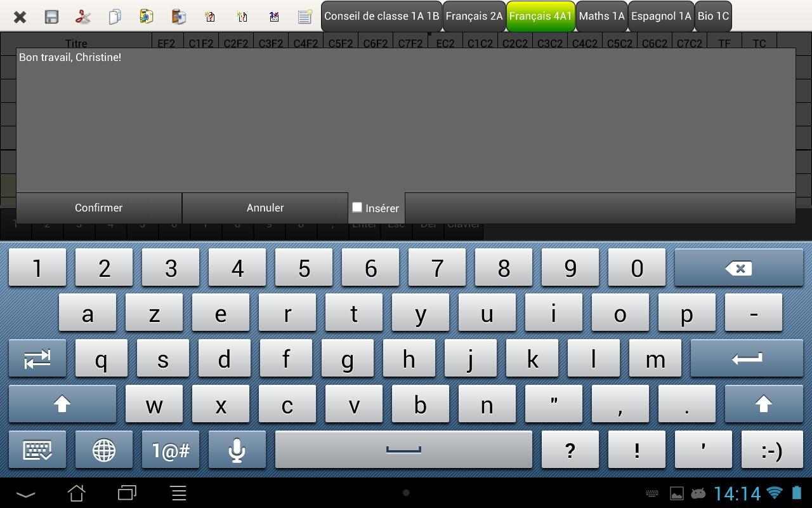Tap the tab swap arrows key

coord(37,358)
